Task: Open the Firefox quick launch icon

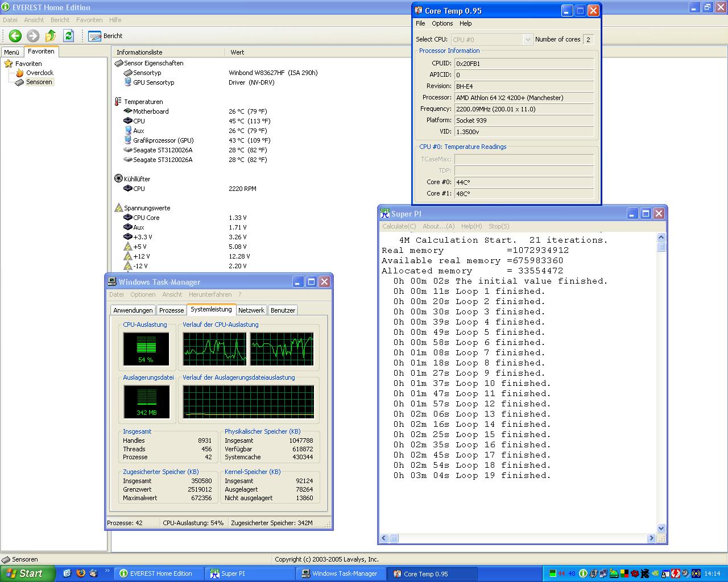Action: (81, 573)
